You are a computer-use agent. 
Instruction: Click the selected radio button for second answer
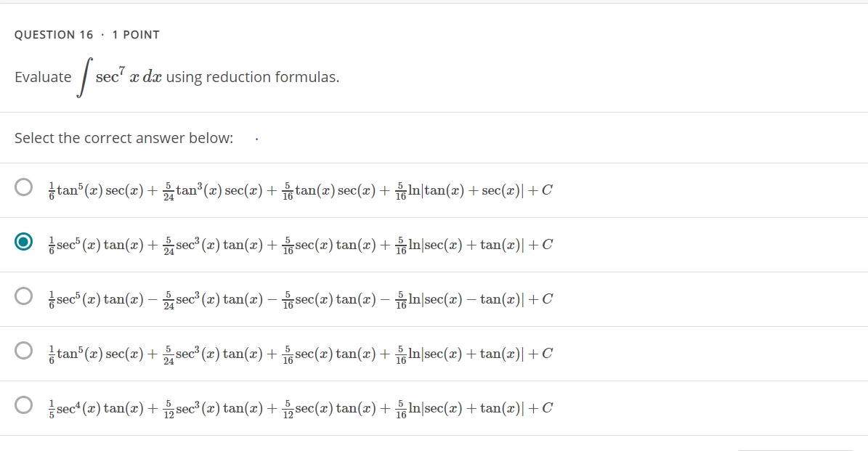23,241
